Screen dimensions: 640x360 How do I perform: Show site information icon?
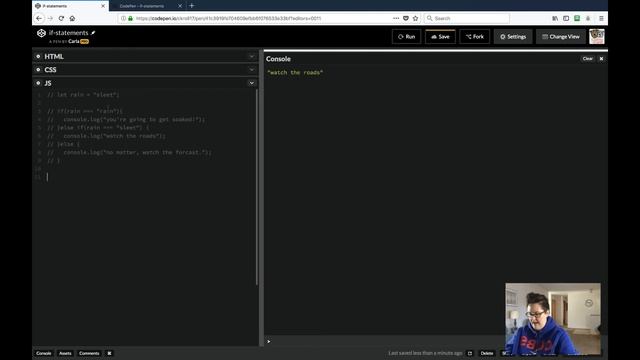[123, 18]
